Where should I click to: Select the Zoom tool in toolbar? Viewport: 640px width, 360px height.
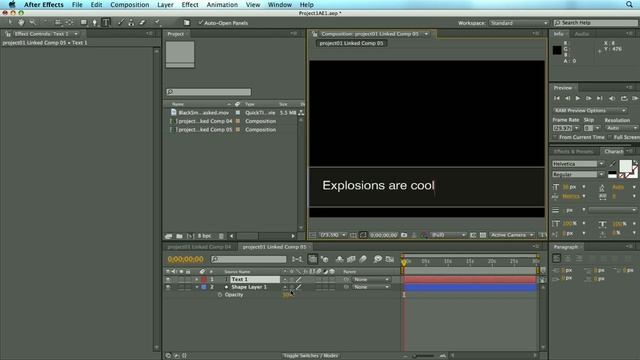(32, 22)
